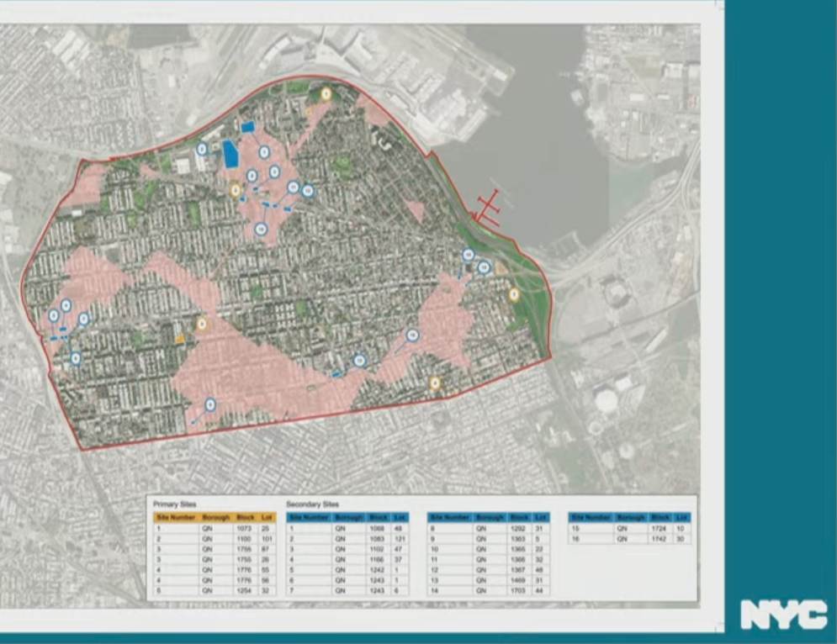Click the Block 1703 cell in Secondary Sites
Image resolution: width=837 pixels, height=644 pixels.
[520, 591]
